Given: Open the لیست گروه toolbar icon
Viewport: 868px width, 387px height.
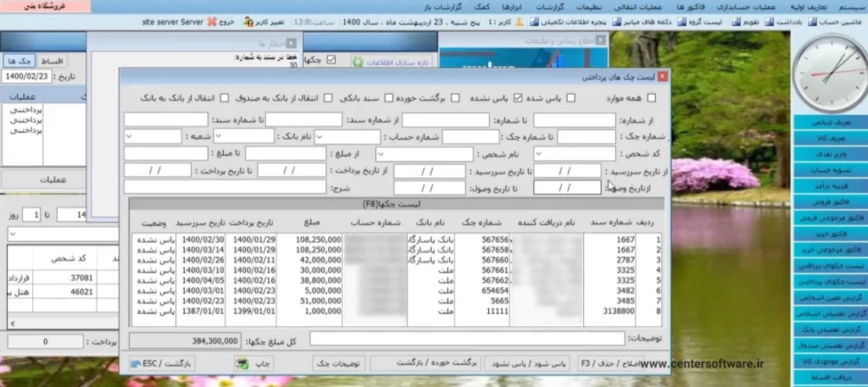Looking at the screenshot, I should click(x=682, y=22).
